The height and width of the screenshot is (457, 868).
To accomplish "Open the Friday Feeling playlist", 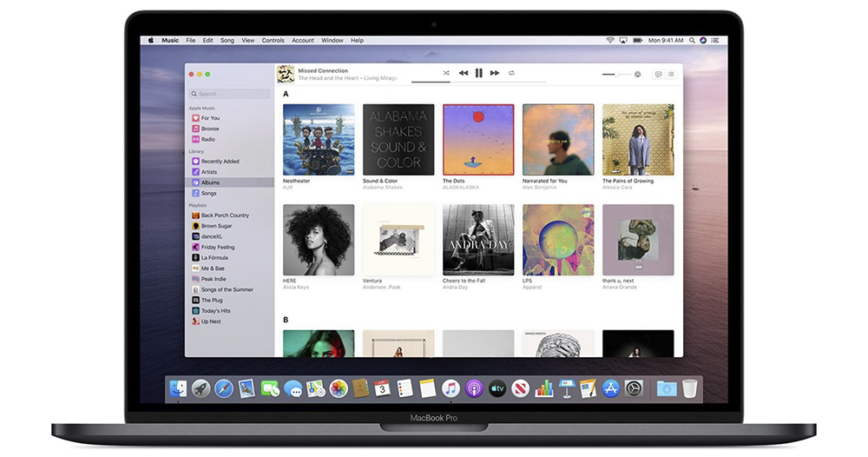I will 216,247.
